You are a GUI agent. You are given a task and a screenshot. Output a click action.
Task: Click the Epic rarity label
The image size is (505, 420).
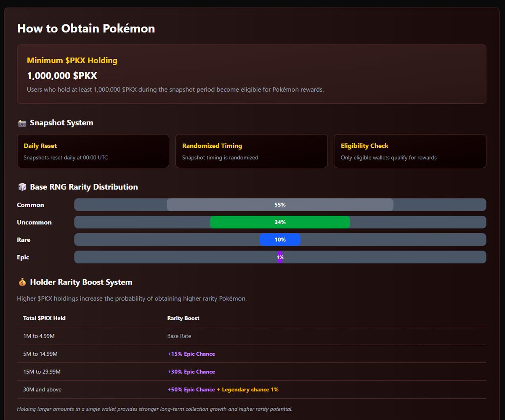click(23, 257)
